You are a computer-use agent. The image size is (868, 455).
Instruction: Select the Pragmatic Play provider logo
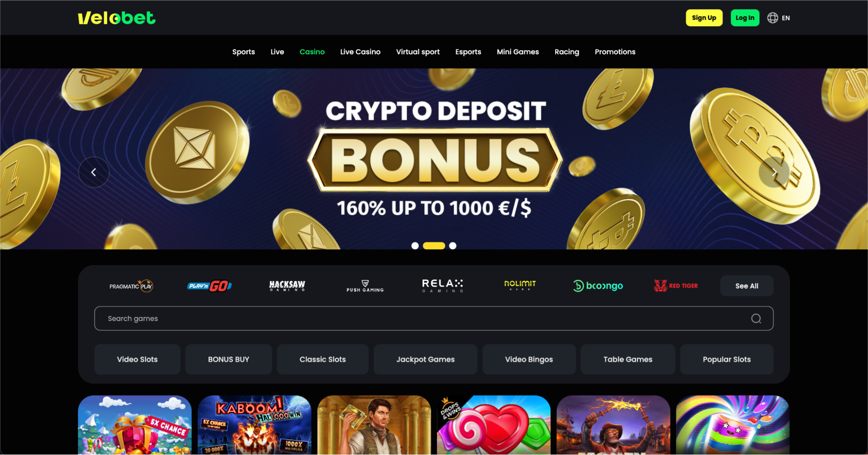pos(131,286)
